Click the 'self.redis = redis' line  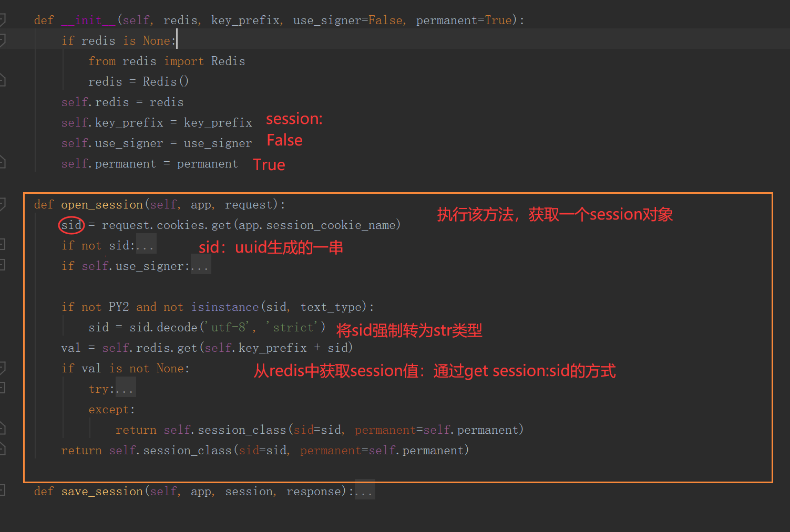click(x=122, y=102)
